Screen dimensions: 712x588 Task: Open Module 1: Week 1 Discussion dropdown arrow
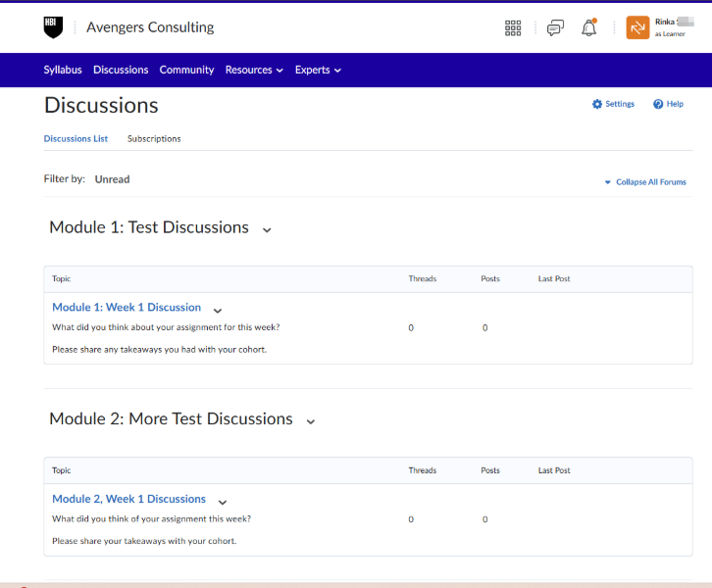(218, 311)
